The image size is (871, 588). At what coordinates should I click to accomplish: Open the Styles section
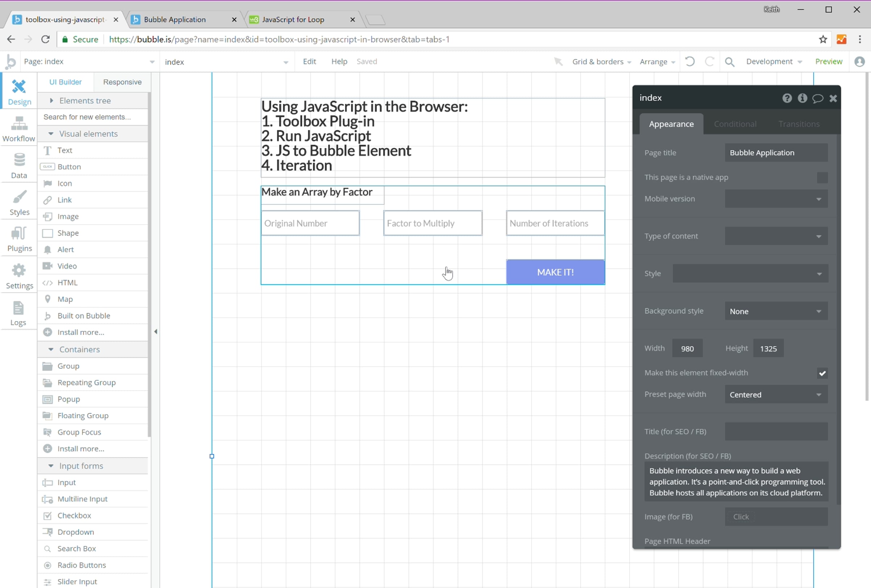pos(19,203)
